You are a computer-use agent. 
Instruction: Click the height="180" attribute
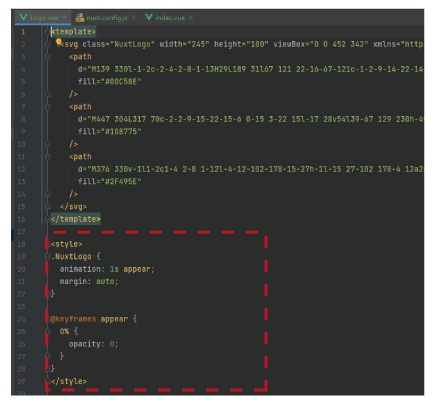(x=241, y=44)
